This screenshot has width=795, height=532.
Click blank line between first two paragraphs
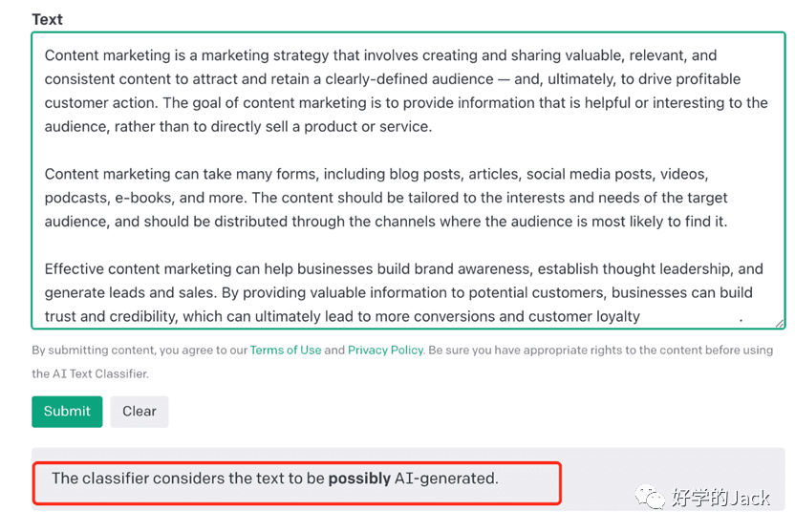pyautogui.click(x=405, y=150)
